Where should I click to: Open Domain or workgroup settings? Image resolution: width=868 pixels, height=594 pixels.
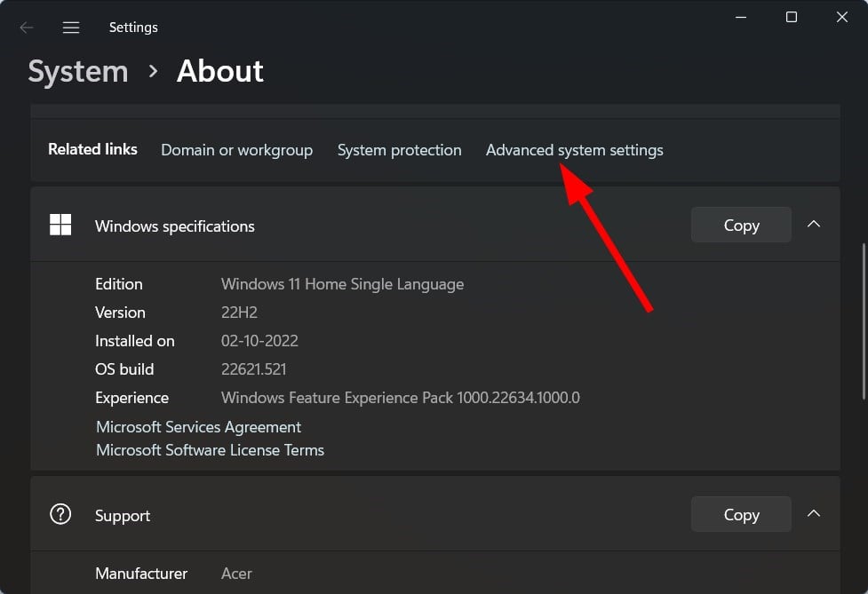pyautogui.click(x=236, y=150)
